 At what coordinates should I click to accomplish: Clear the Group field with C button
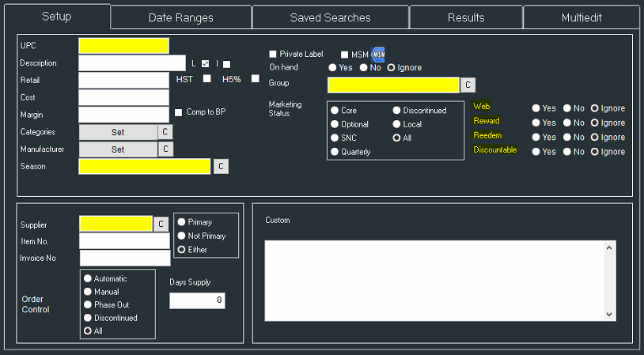click(x=468, y=85)
